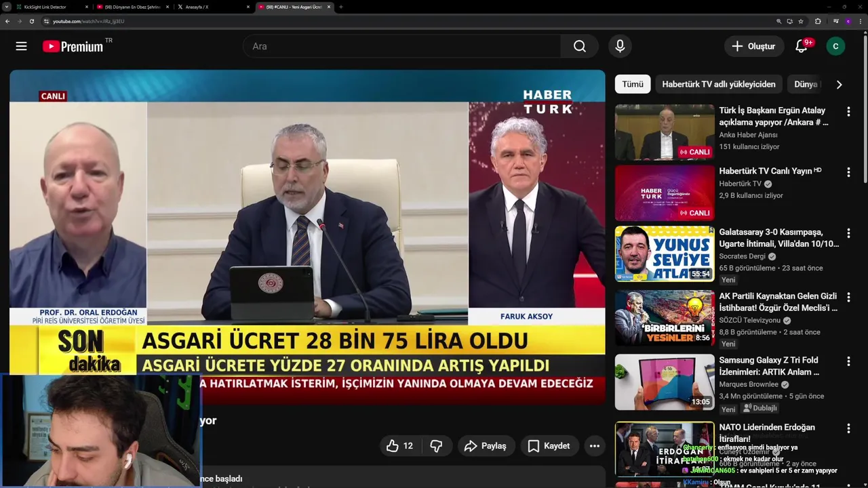Open options for the Samsung Galaxy Z Tri Fold video
This screenshot has width=868, height=488.
pyautogui.click(x=848, y=361)
